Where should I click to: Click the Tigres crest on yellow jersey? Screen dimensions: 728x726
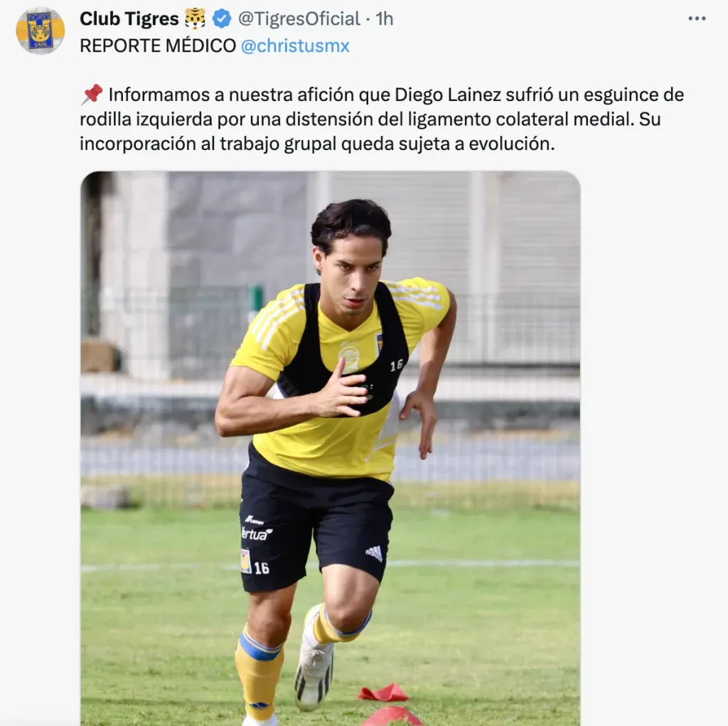click(380, 343)
